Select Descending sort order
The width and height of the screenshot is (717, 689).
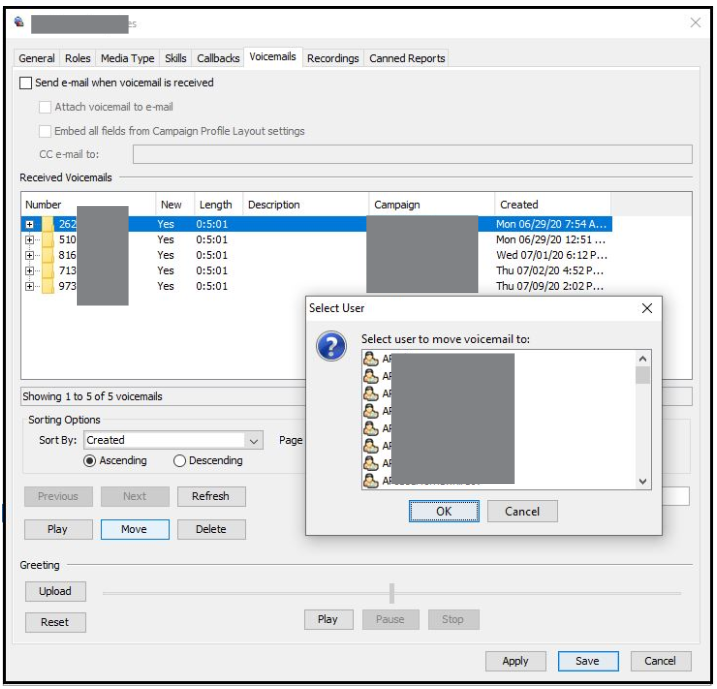179,461
